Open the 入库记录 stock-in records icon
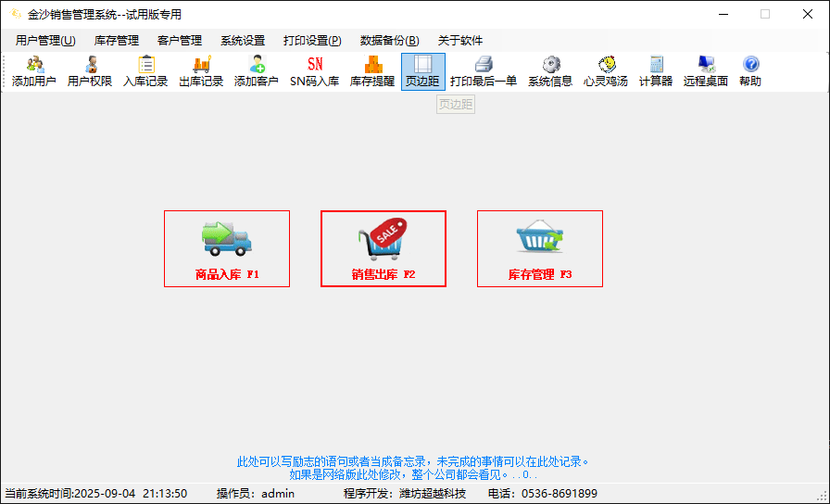Screen dimensions: 830x504 [145, 71]
